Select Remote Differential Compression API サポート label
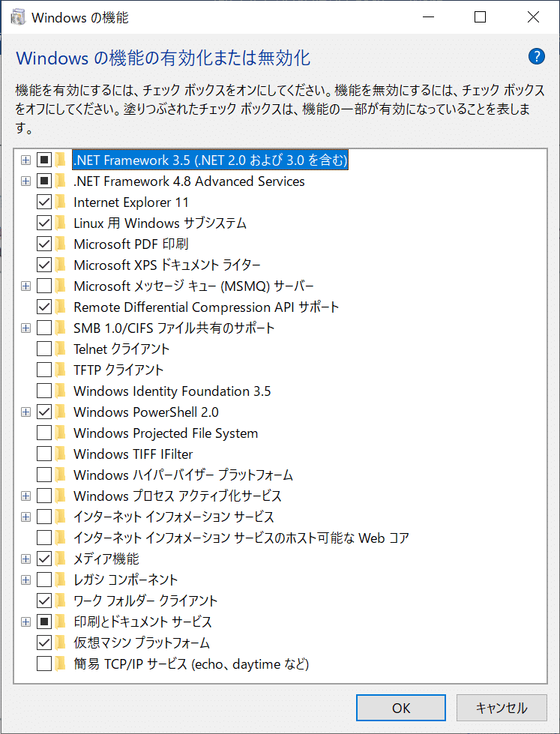Viewport: 560px width, 734px height. [x=206, y=307]
